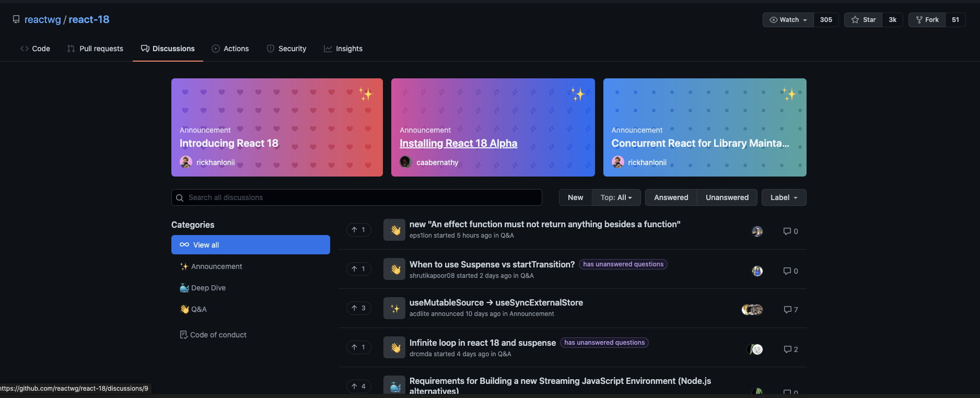
Task: Click the Watch button
Action: (x=788, y=20)
